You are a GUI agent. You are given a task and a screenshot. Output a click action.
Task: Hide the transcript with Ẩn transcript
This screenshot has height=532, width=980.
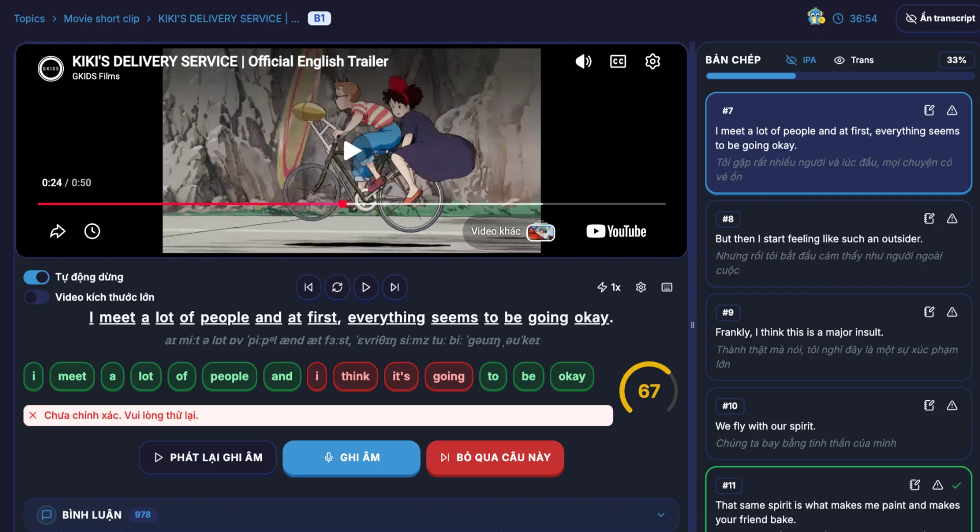940,18
